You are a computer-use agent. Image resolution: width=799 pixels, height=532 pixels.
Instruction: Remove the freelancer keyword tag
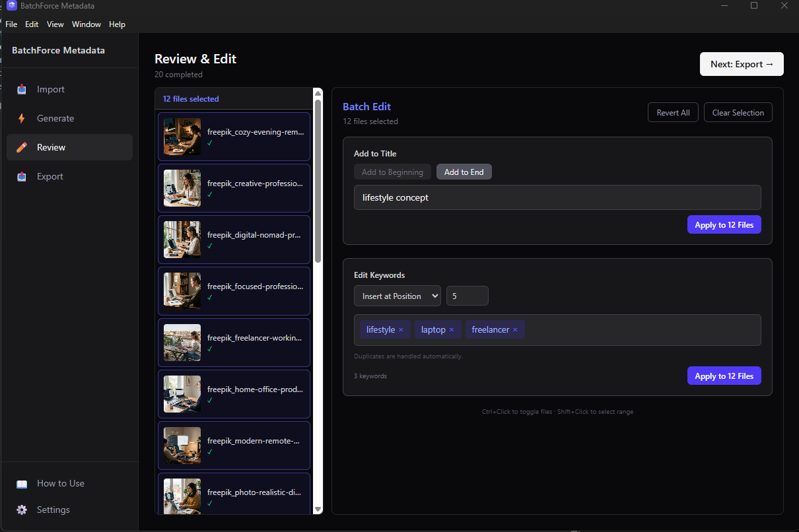[514, 329]
